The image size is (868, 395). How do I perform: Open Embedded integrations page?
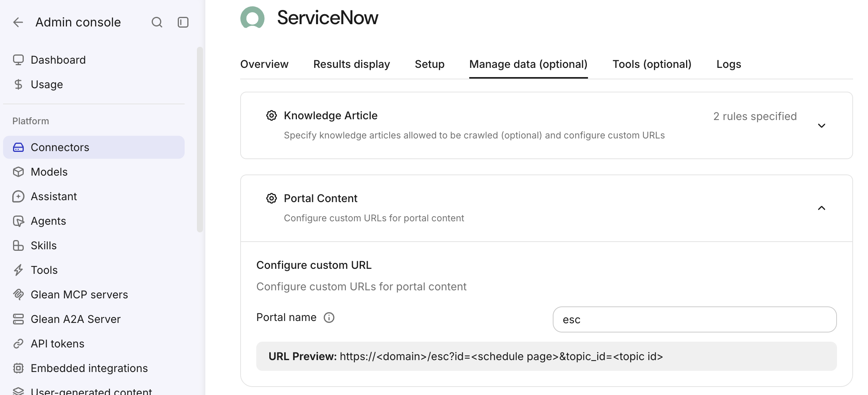pos(94,368)
